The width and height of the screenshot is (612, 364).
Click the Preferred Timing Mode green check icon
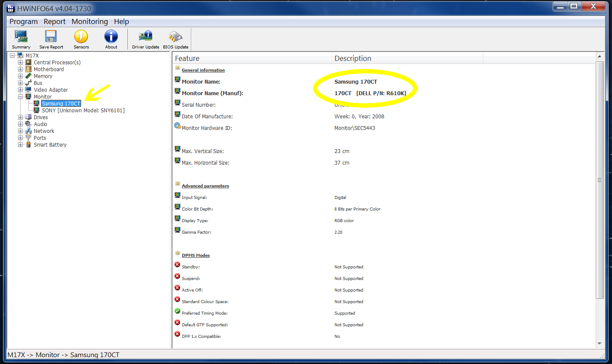[x=178, y=311]
